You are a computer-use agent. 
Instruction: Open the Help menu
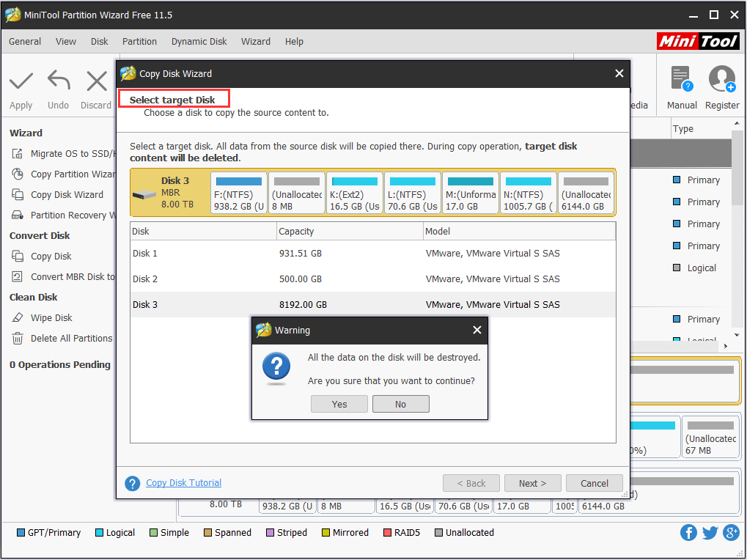[x=295, y=42]
